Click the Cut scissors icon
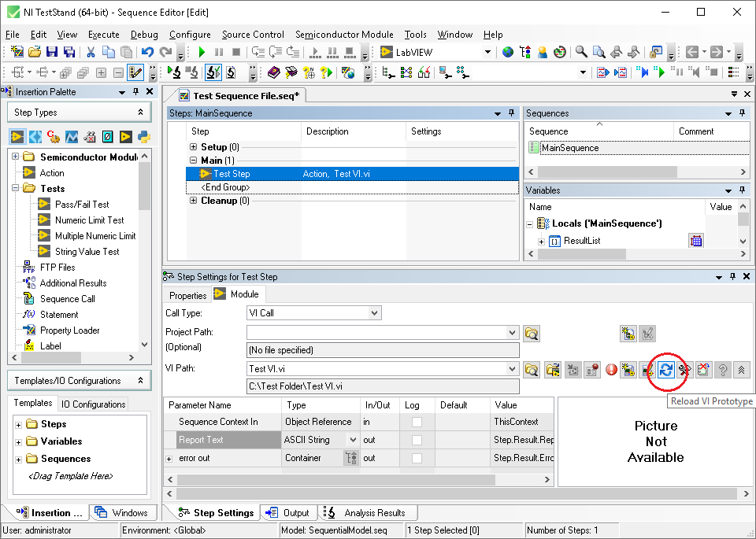Image resolution: width=756 pixels, height=539 pixels. point(91,52)
